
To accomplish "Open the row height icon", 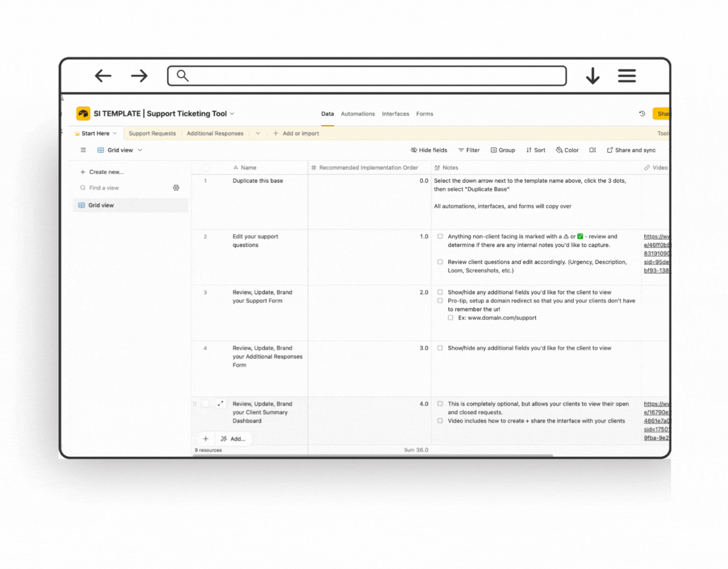I will pyautogui.click(x=593, y=150).
